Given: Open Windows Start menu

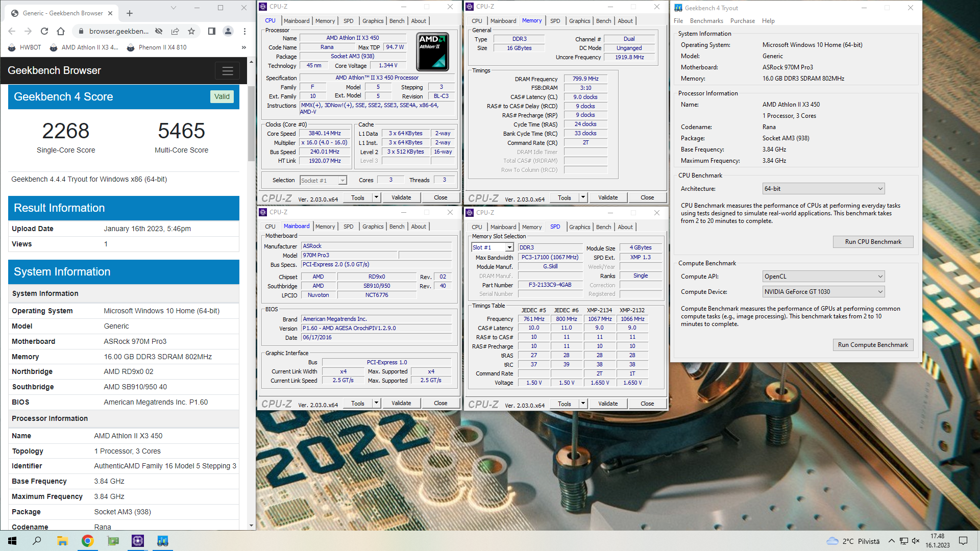Looking at the screenshot, I should [x=12, y=541].
